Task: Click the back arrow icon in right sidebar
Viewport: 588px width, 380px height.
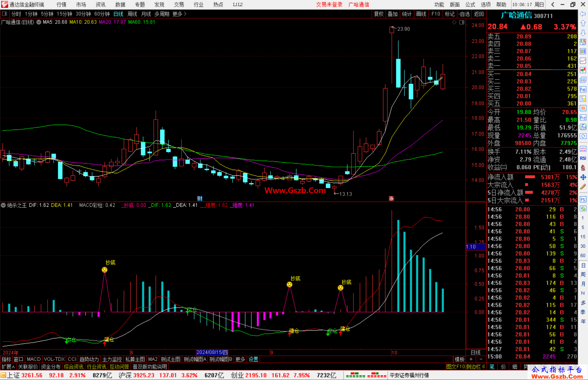Action: [583, 14]
